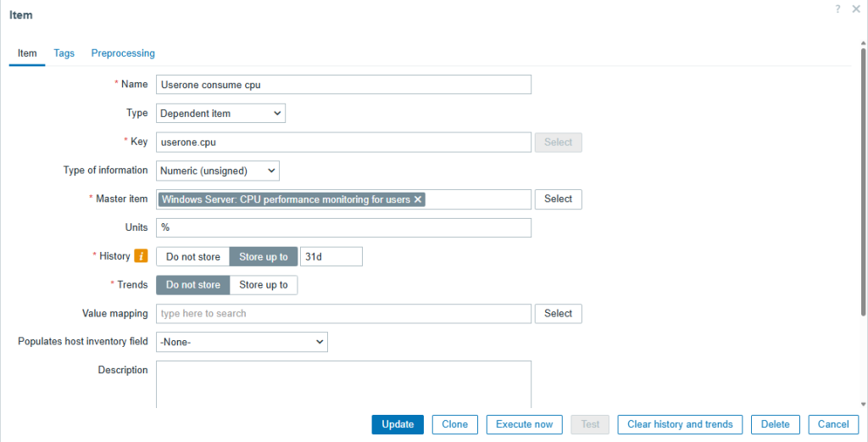Click the dialog's vertical scrollbar
Viewport: 868px width, 442px height.
point(863,182)
